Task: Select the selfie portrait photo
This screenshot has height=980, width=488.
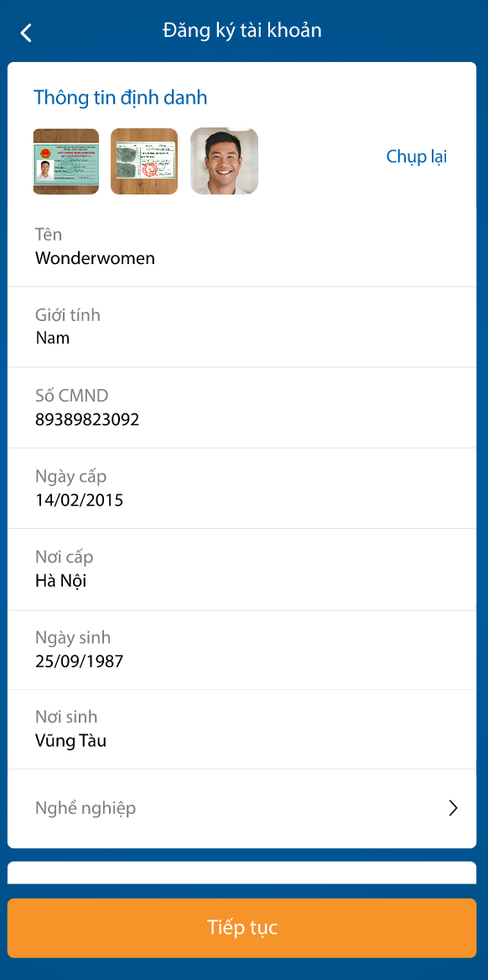Action: coord(223,160)
